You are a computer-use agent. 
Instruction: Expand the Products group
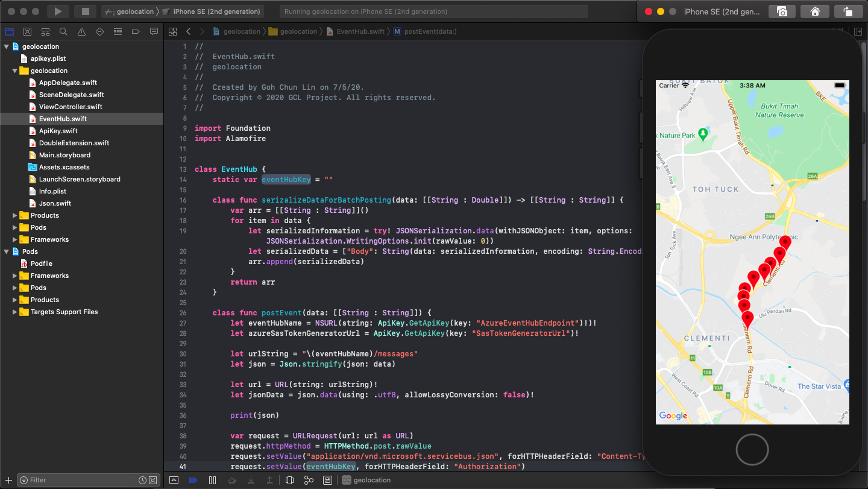14,215
